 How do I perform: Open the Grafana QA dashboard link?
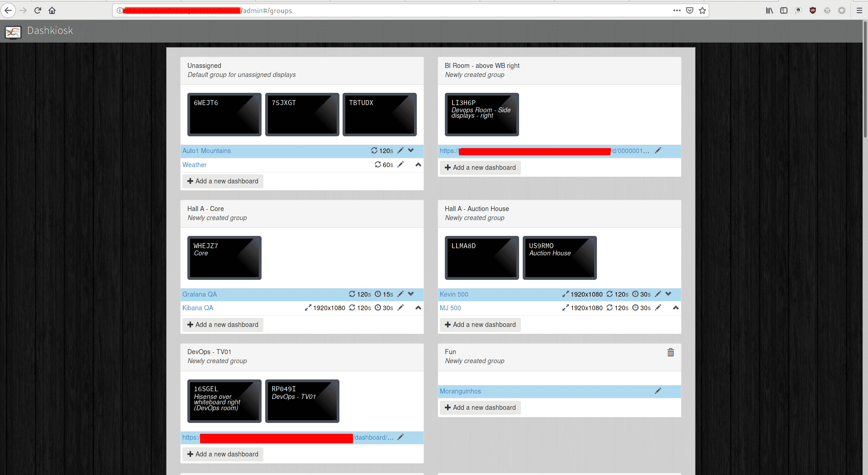tap(200, 294)
